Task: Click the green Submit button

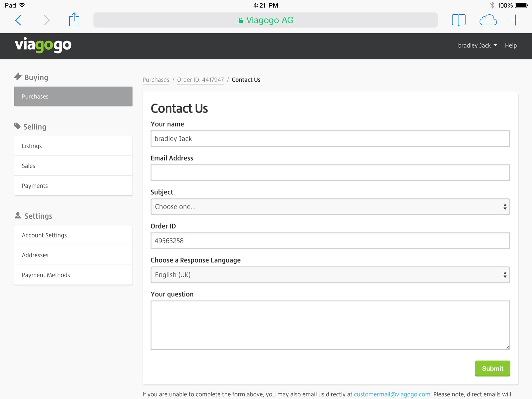Action: [x=492, y=368]
